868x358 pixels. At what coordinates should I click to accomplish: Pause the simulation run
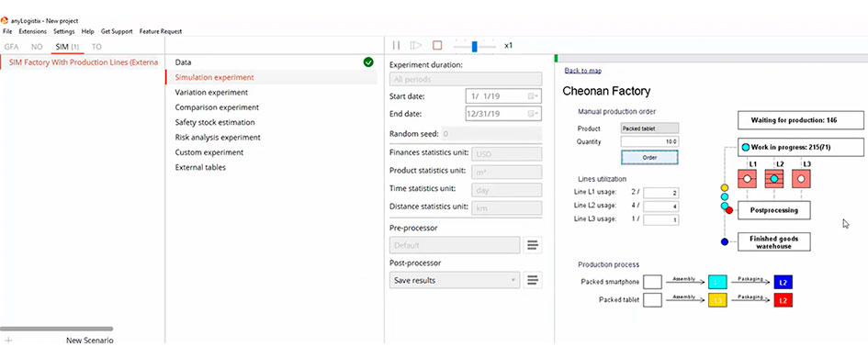coord(397,45)
